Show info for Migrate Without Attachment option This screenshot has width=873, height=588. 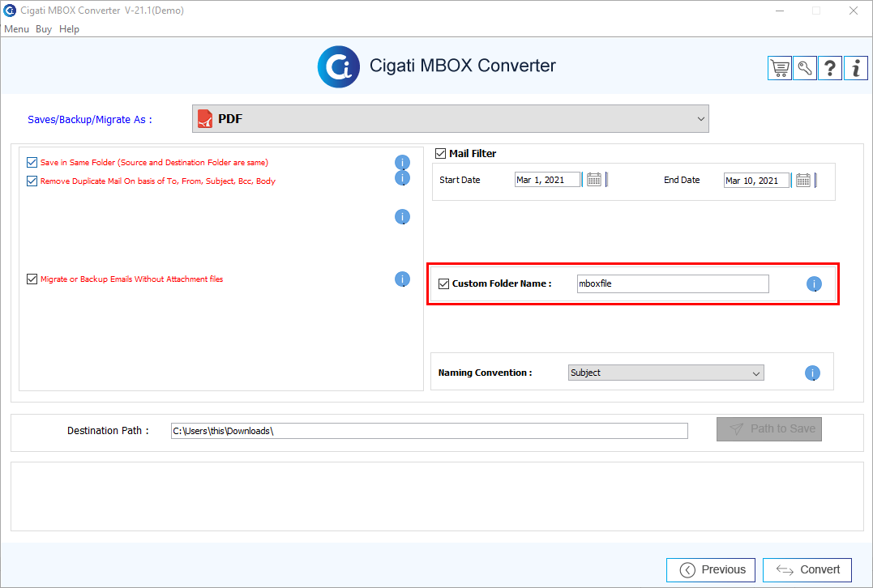click(403, 279)
